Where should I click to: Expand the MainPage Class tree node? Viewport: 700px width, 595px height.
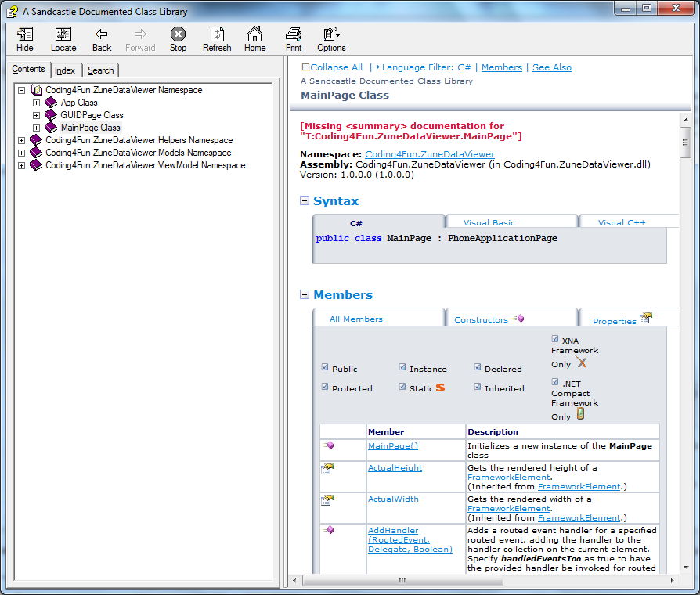[x=37, y=128]
